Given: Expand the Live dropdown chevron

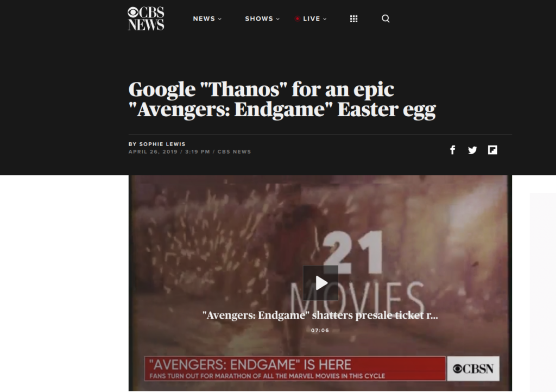Looking at the screenshot, I should (x=325, y=19).
